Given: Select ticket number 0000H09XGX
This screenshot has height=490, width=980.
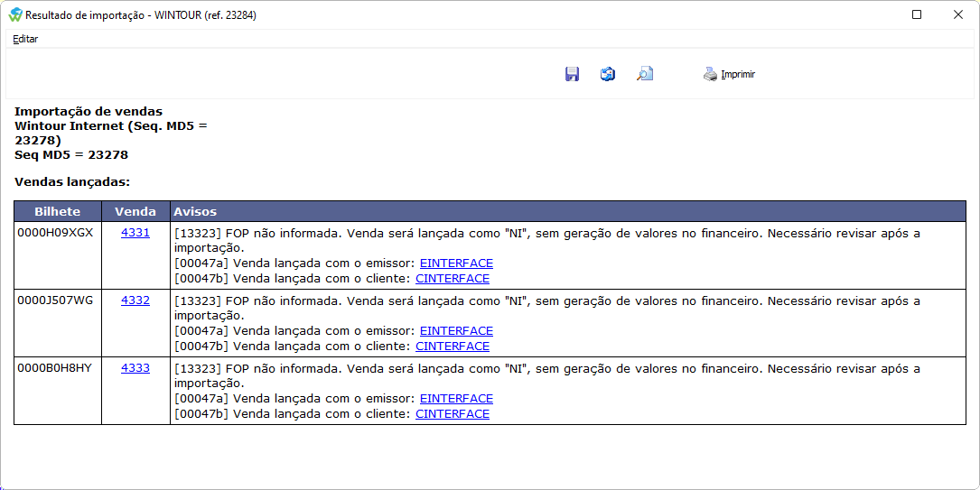Looking at the screenshot, I should click(55, 233).
